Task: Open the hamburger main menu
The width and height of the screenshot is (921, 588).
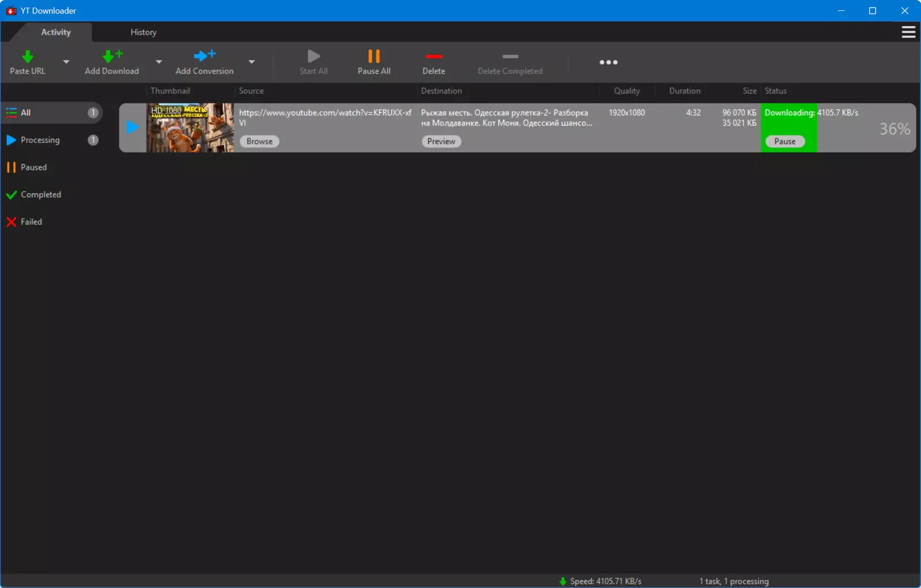Action: pos(908,32)
